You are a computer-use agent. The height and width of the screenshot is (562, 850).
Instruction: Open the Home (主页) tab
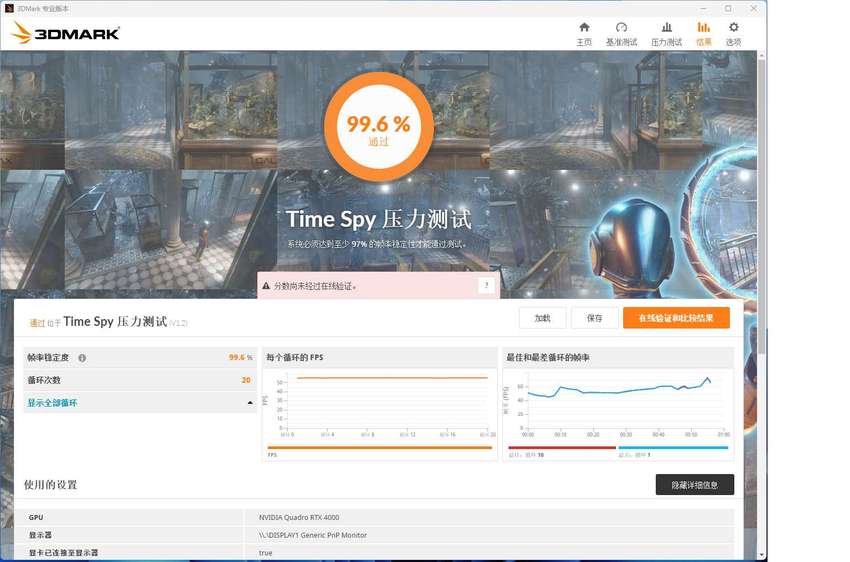pos(584,34)
